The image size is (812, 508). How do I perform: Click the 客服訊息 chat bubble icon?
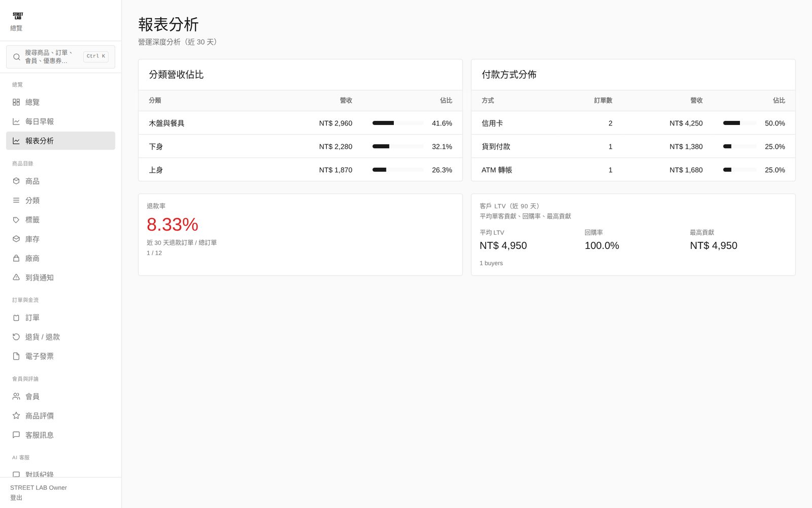(16, 435)
